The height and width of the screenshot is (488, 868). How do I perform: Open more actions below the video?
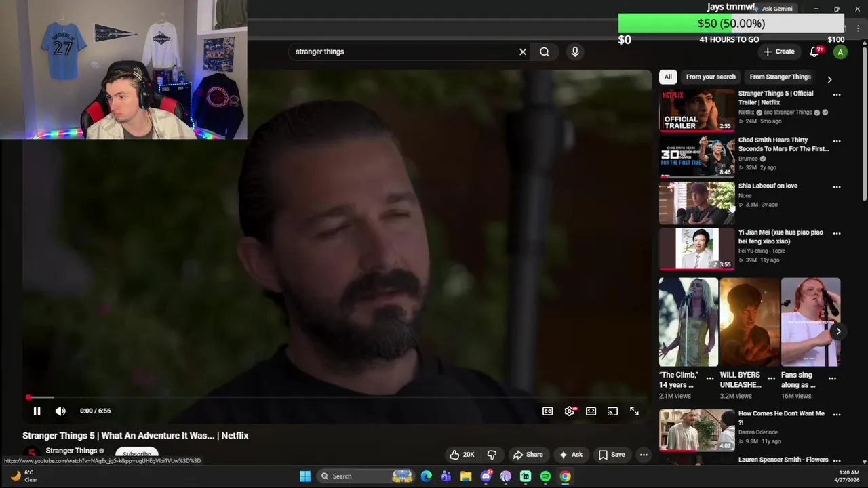point(644,455)
